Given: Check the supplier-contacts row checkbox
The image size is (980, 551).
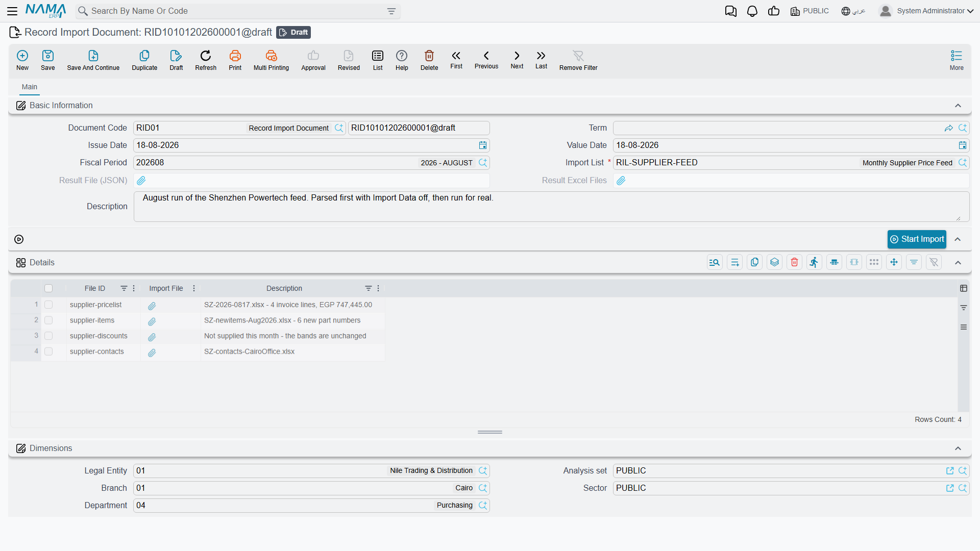Looking at the screenshot, I should tap(48, 352).
